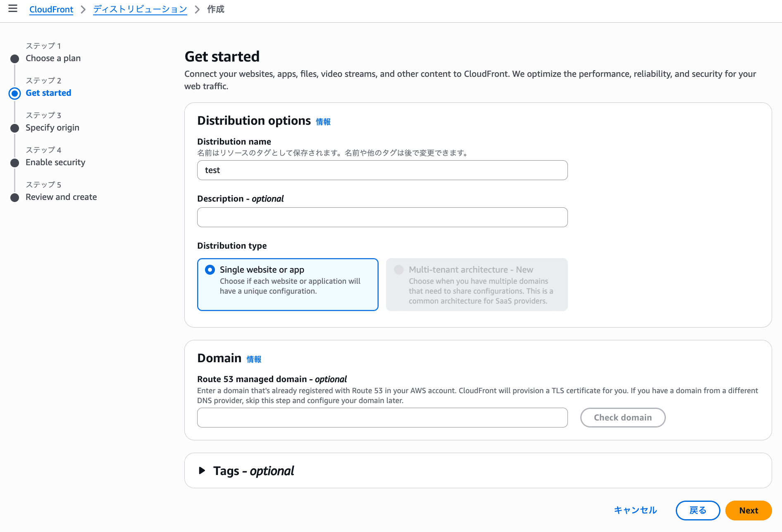The height and width of the screenshot is (532, 782).
Task: Select Multi-tenant architecture radio option
Action: 399,270
